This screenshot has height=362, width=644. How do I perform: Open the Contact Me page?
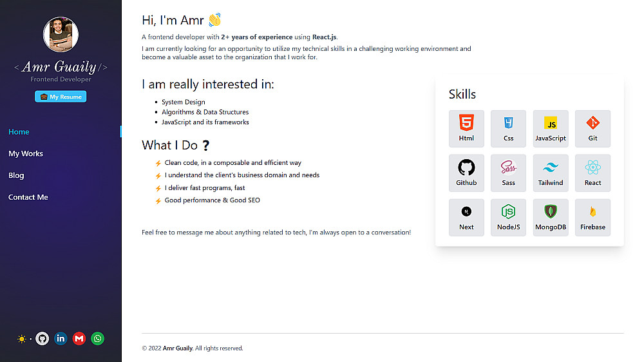28,197
